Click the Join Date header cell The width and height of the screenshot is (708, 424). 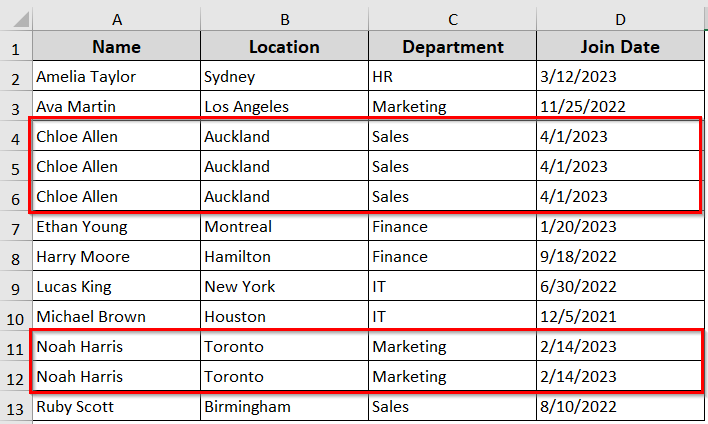tap(620, 47)
